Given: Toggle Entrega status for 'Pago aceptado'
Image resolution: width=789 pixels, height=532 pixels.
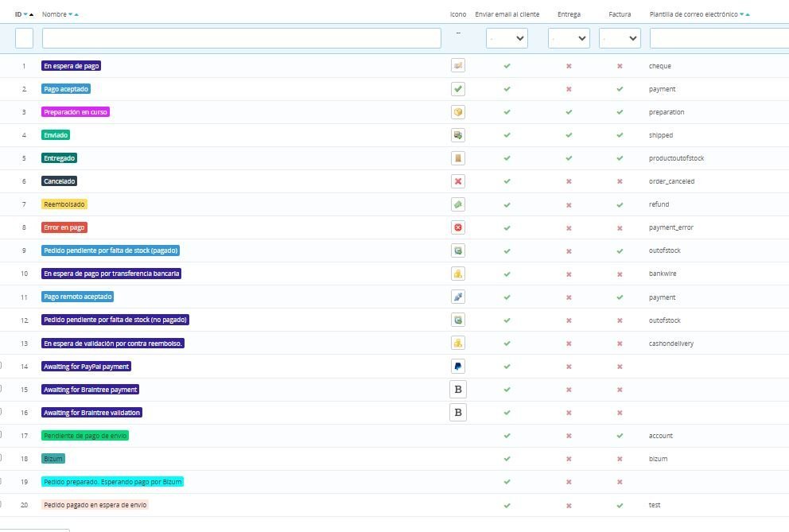Looking at the screenshot, I should pyautogui.click(x=569, y=89).
